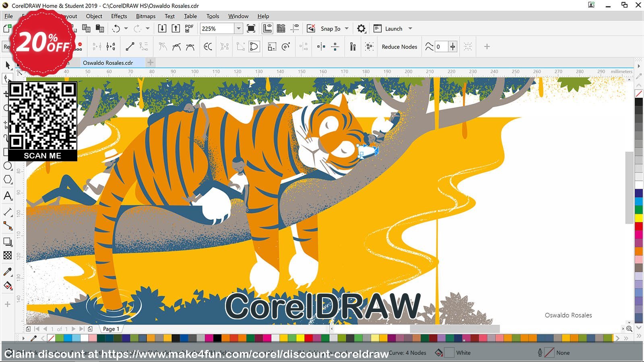Open the Bitmaps menu
The width and height of the screenshot is (644, 362).
point(145,16)
